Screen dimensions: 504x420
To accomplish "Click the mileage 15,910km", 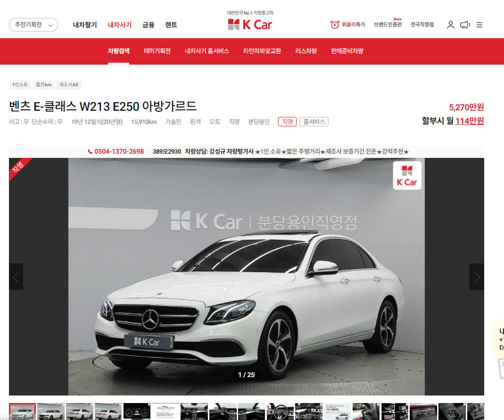I will pos(144,122).
